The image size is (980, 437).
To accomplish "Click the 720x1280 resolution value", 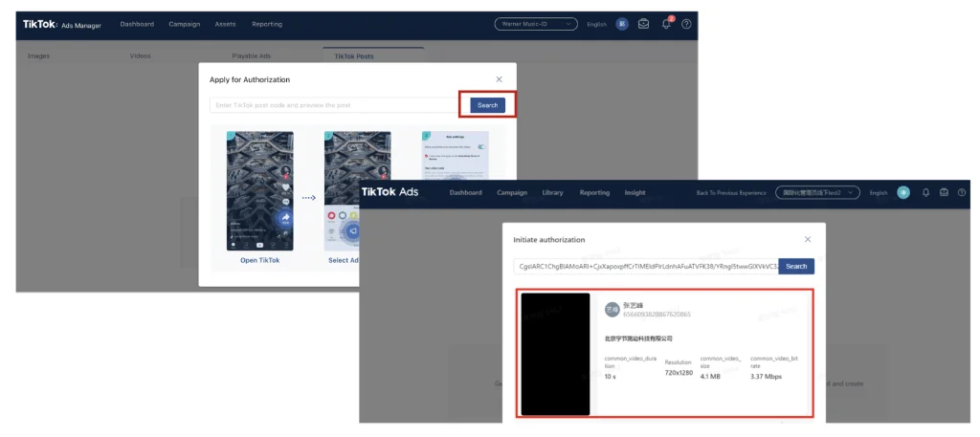I will point(679,373).
